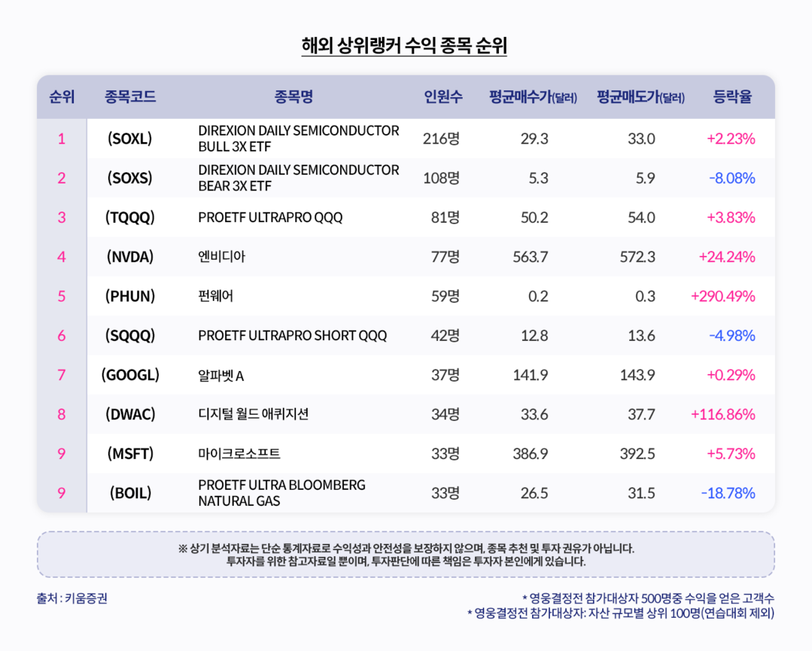
Task: Select SOXS average sell price '5.9'
Action: pos(645,178)
